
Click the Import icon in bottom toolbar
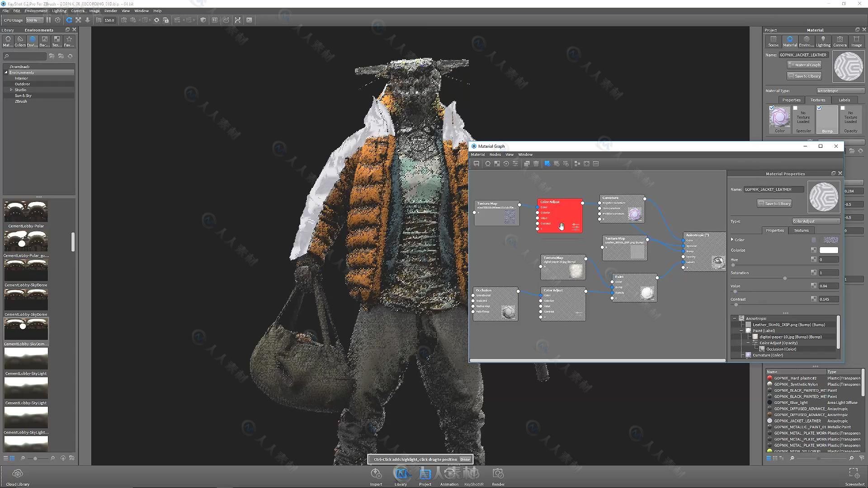pos(376,477)
